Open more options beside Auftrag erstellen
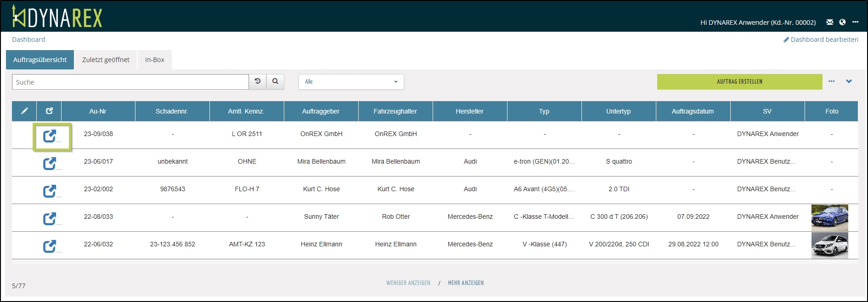This screenshot has height=302, width=868. (831, 81)
